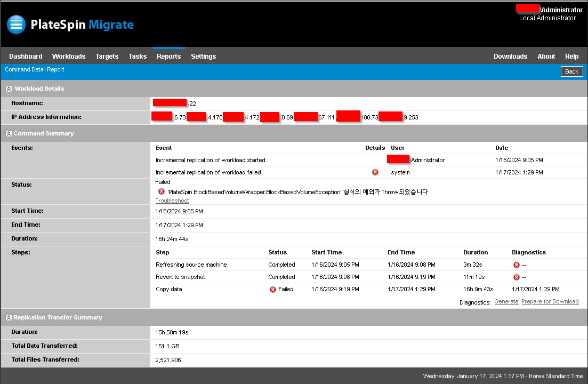Click the command duration value 16h 24m 44s
The height and width of the screenshot is (384, 588).
coord(172,239)
